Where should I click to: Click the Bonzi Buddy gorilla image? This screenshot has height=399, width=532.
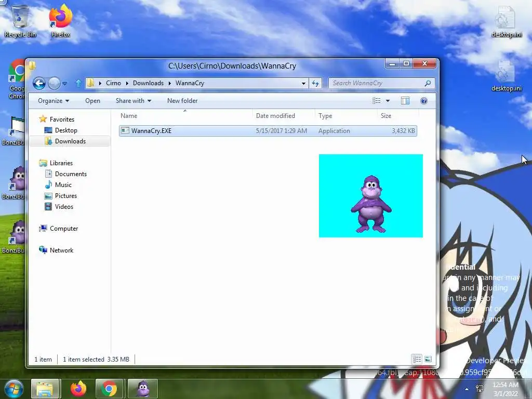tap(371, 196)
